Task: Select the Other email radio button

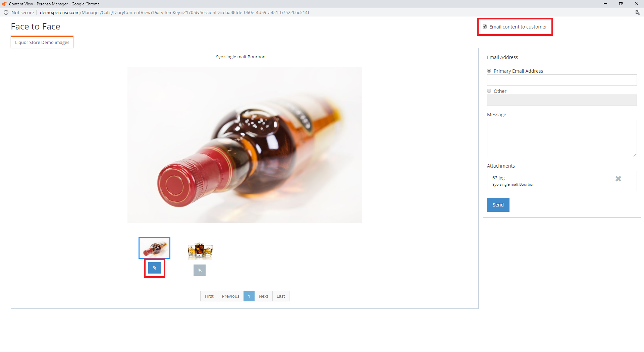Action: (489, 91)
